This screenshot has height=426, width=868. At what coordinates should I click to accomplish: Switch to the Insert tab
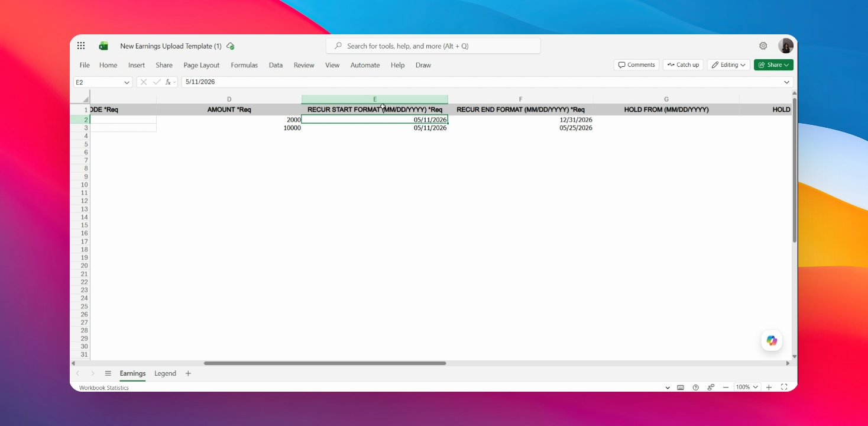click(x=137, y=65)
